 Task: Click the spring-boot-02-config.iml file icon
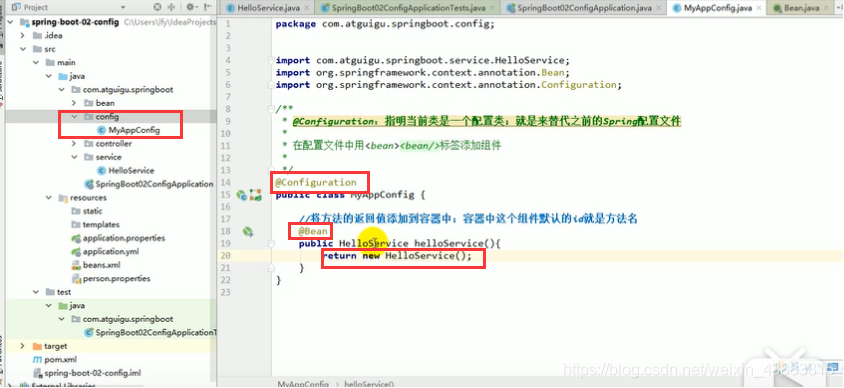tap(37, 372)
